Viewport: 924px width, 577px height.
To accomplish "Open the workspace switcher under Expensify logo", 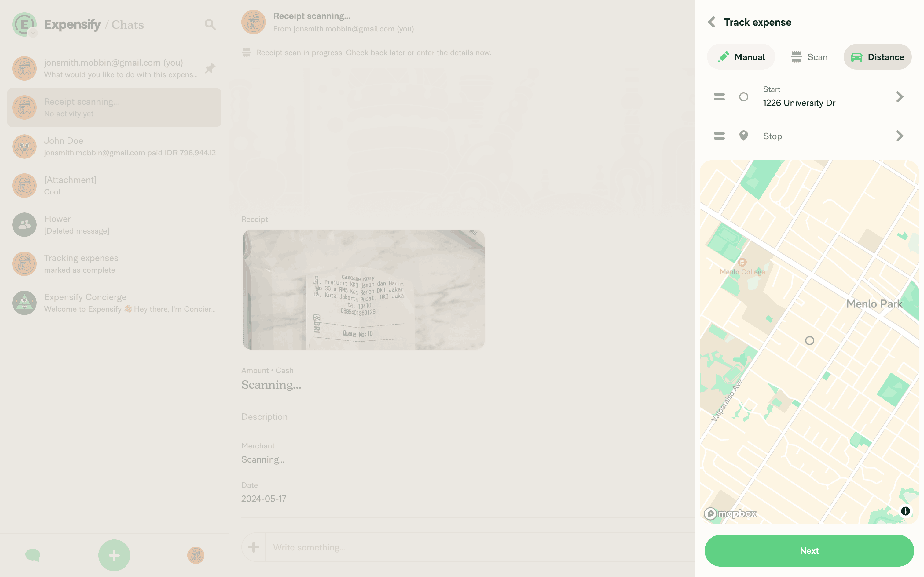I will click(33, 33).
